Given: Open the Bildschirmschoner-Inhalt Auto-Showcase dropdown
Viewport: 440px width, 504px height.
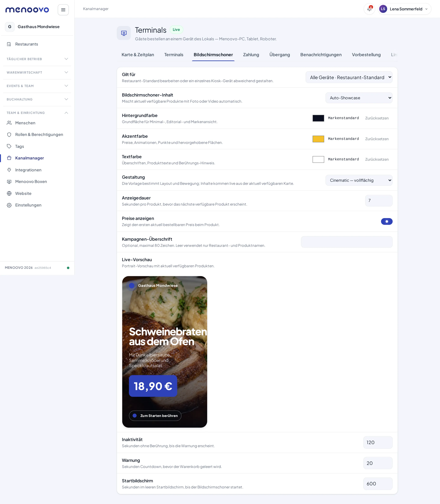Looking at the screenshot, I should click(x=359, y=98).
